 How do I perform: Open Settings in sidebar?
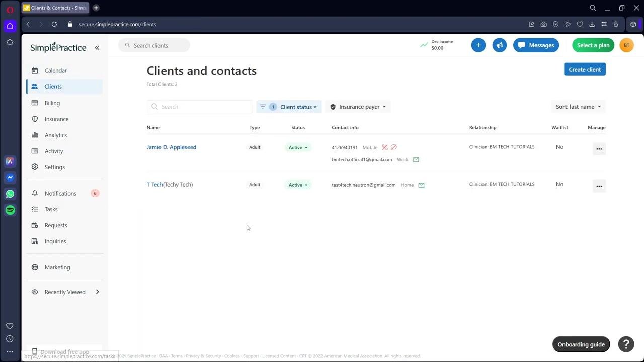(x=64, y=167)
